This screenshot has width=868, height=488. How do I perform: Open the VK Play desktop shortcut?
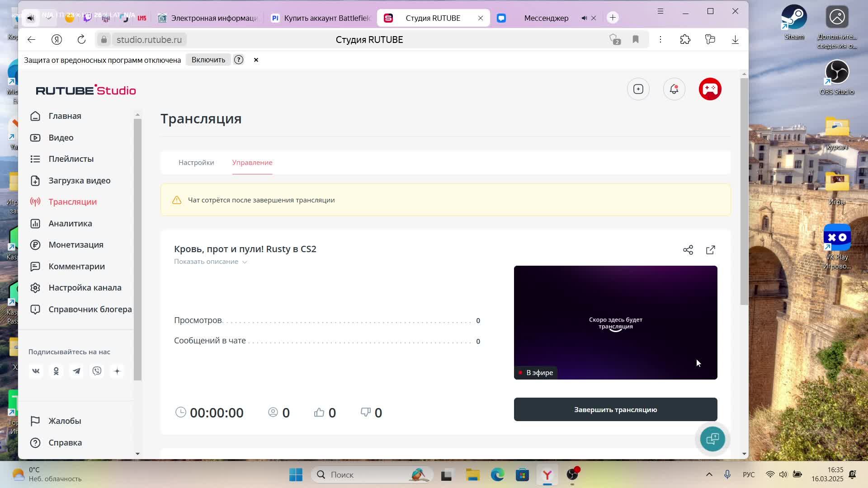tap(837, 247)
